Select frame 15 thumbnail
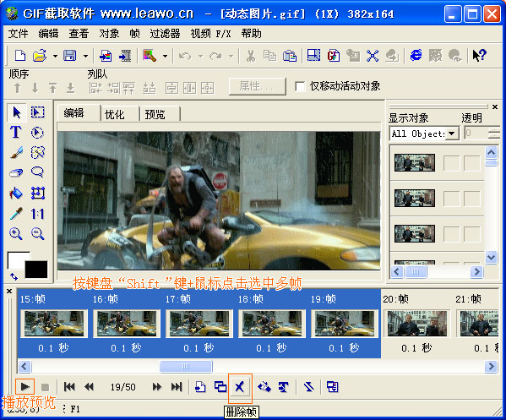This screenshot has height=420, width=506. pos(54,324)
